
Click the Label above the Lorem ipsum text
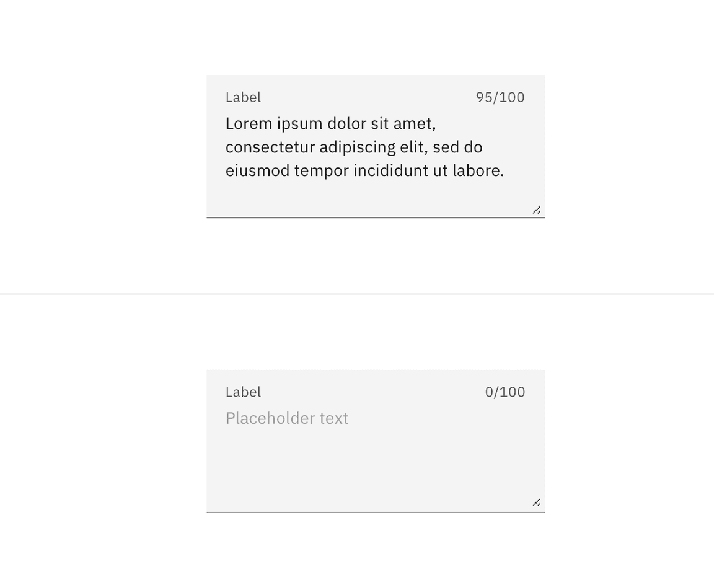coord(243,97)
